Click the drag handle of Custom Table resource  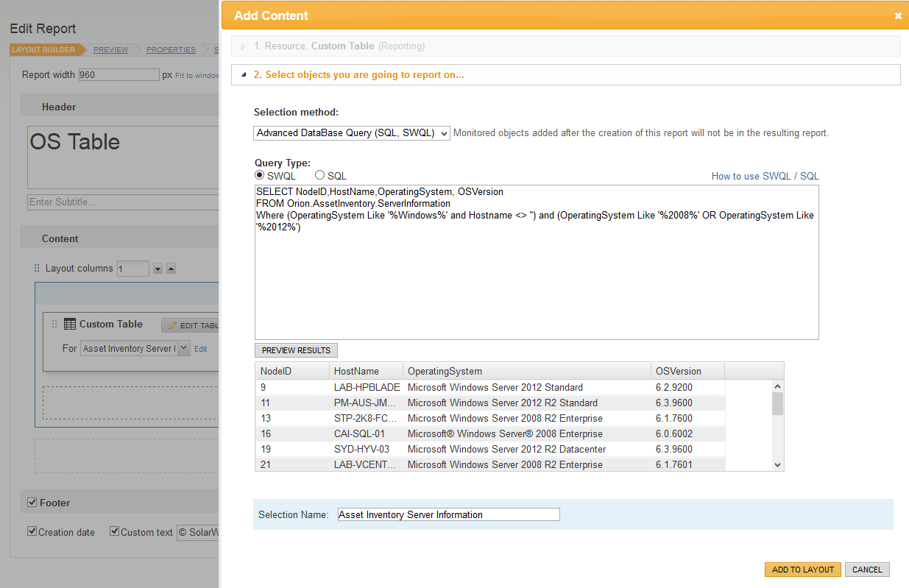54,324
